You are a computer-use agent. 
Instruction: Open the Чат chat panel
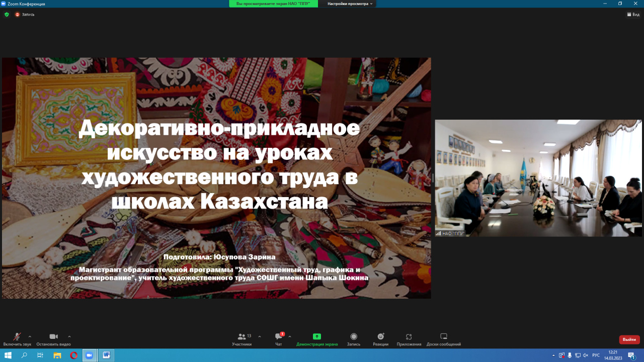[278, 337]
